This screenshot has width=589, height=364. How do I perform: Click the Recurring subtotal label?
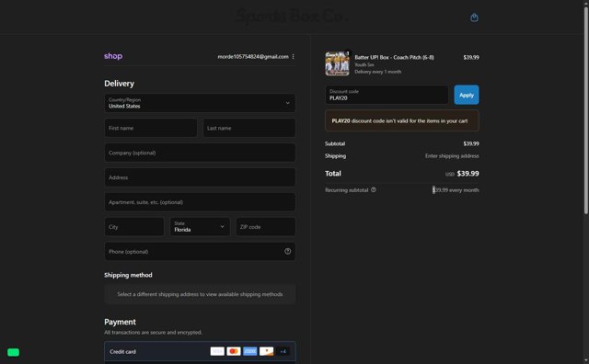pyautogui.click(x=346, y=190)
